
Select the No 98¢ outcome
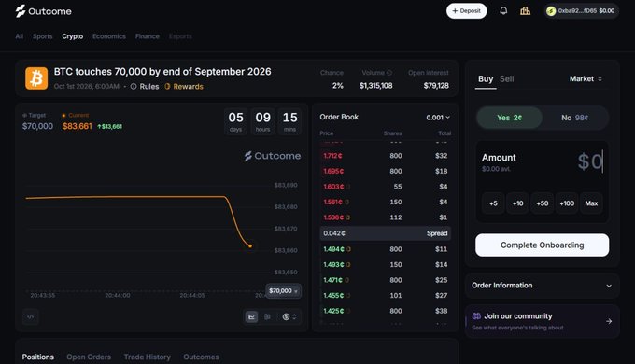point(574,118)
